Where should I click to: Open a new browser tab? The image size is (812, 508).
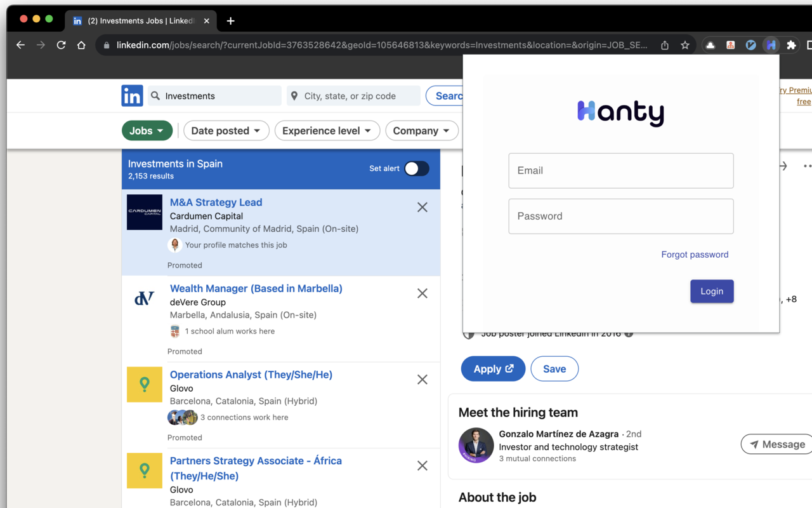(x=230, y=21)
